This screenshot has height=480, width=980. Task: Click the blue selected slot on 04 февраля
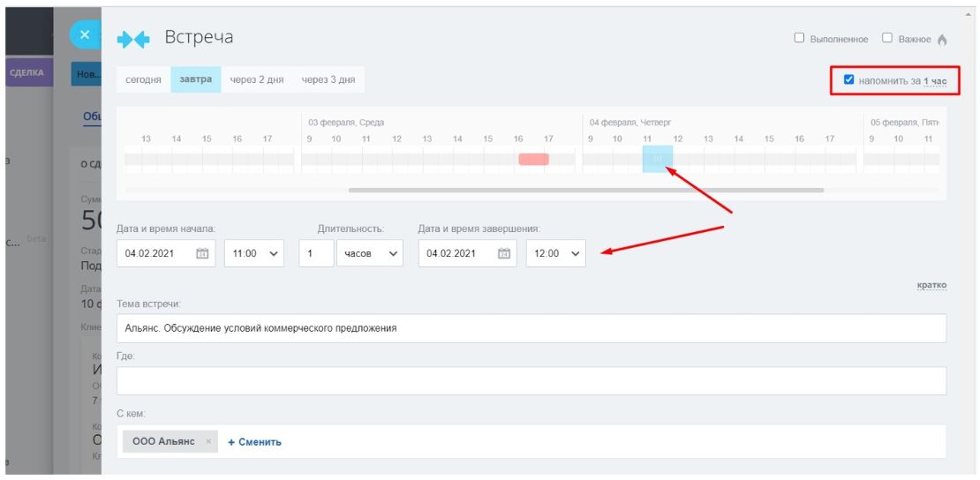(x=658, y=159)
